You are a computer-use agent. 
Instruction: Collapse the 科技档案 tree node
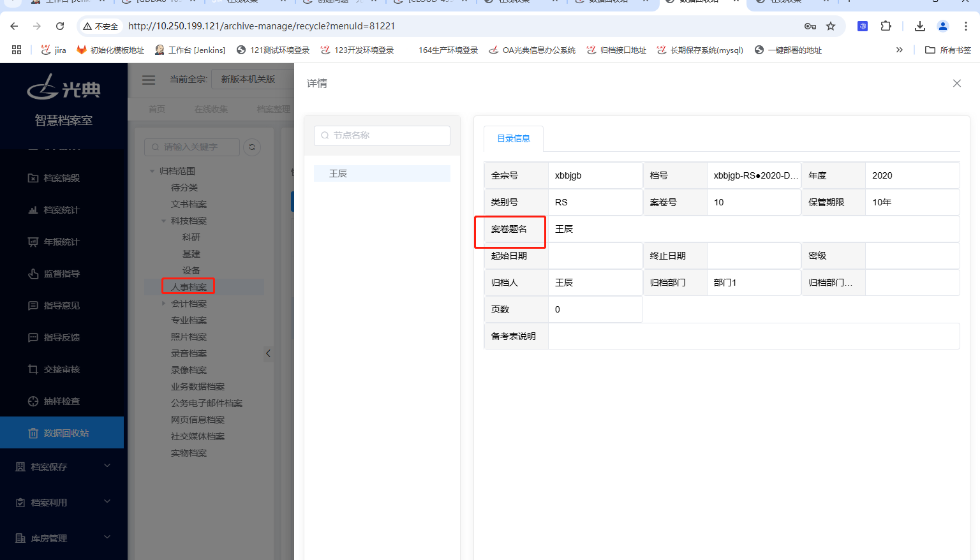[x=163, y=221]
